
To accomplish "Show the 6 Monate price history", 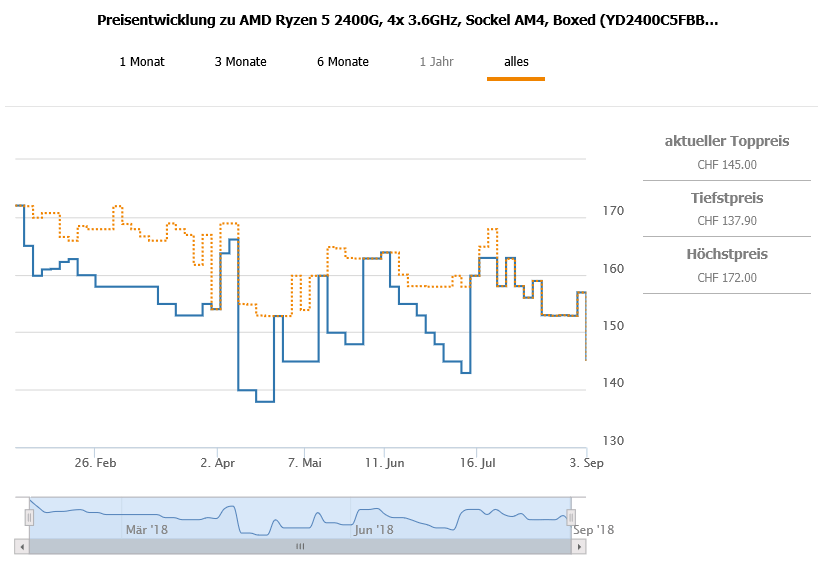I will [x=343, y=62].
